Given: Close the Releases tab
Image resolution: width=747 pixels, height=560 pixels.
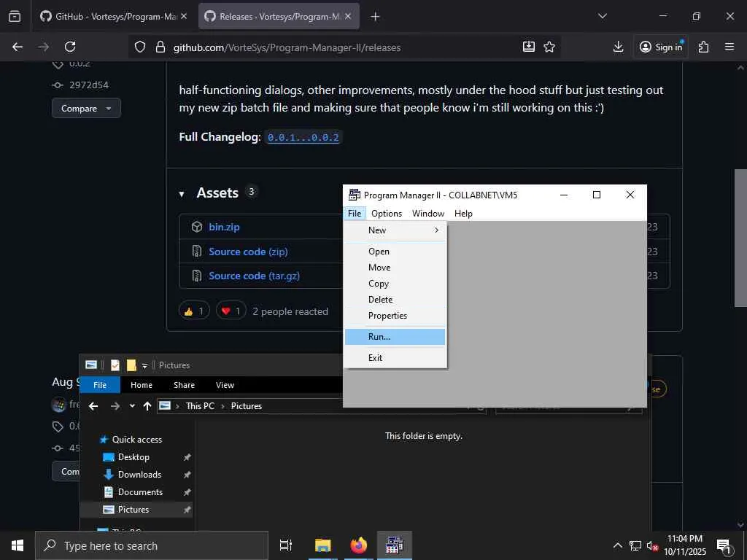Looking at the screenshot, I should [348, 17].
